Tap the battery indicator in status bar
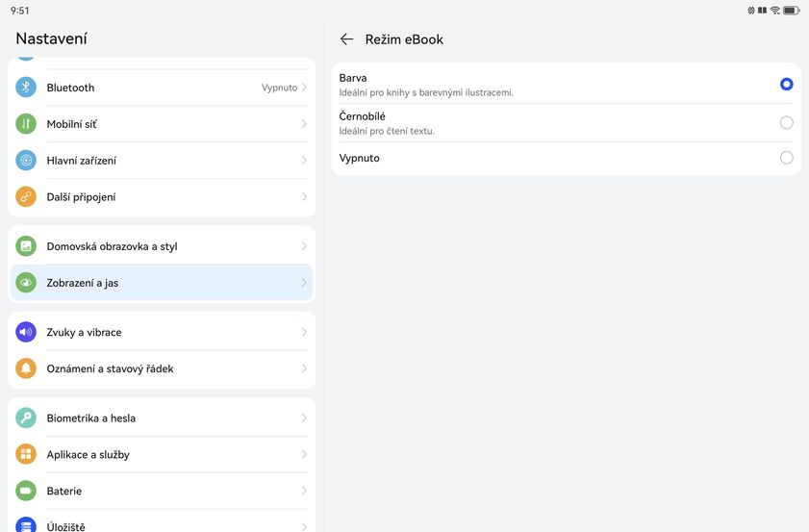Viewport: 809px width, 532px height. [x=791, y=11]
